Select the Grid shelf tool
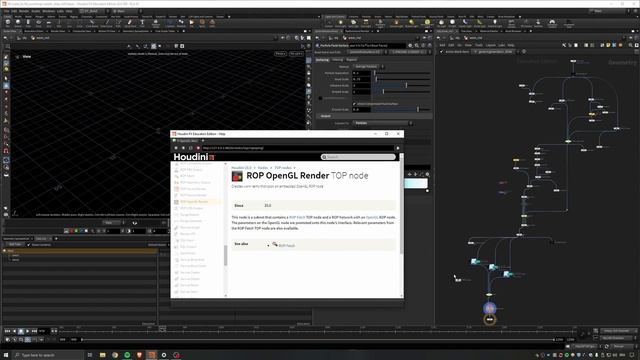The image size is (640, 360). pyautogui.click(x=49, y=23)
